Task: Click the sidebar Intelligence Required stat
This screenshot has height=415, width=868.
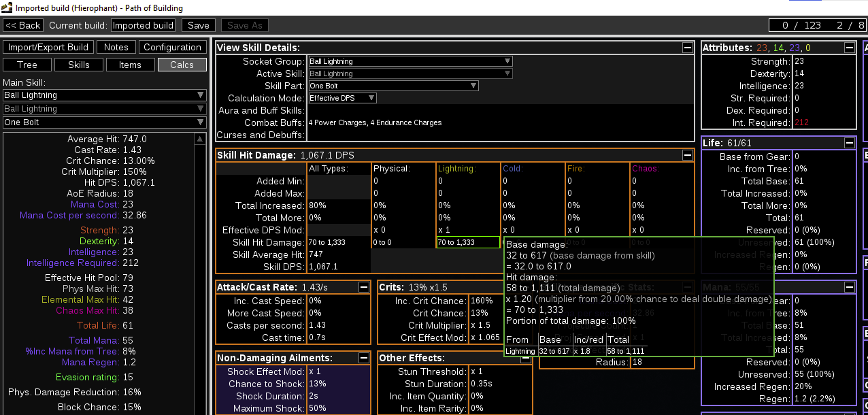Action: click(x=82, y=263)
